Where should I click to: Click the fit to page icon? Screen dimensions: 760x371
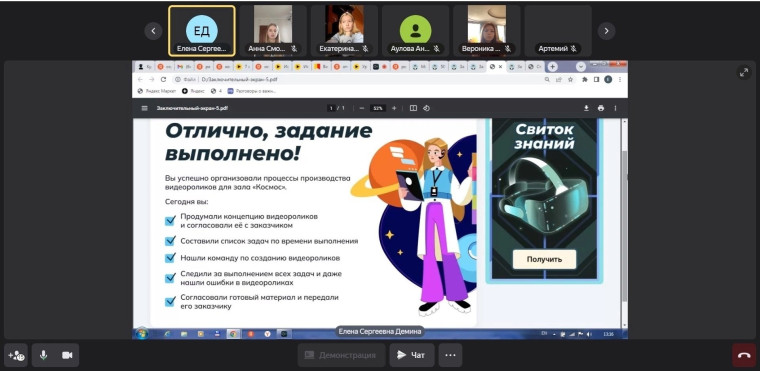click(x=413, y=108)
